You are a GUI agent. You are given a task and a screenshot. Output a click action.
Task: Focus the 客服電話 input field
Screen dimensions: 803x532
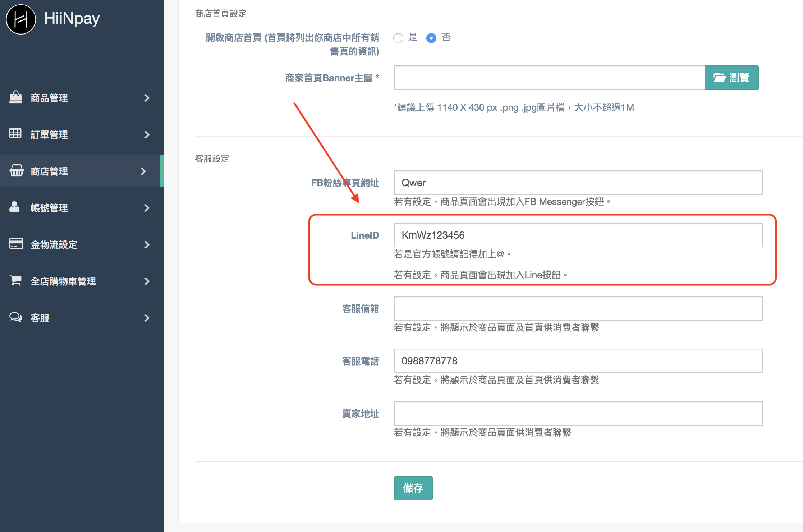click(578, 361)
